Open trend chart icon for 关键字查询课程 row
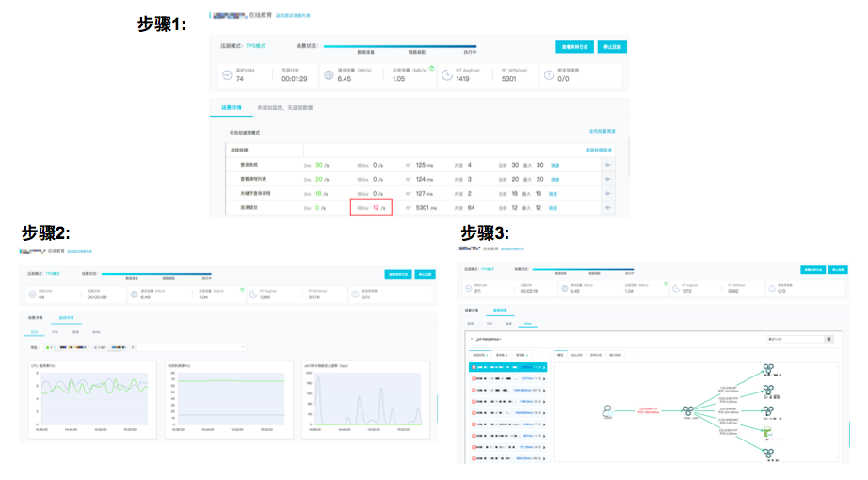Image resolution: width=868 pixels, height=480 pixels. 607,194
